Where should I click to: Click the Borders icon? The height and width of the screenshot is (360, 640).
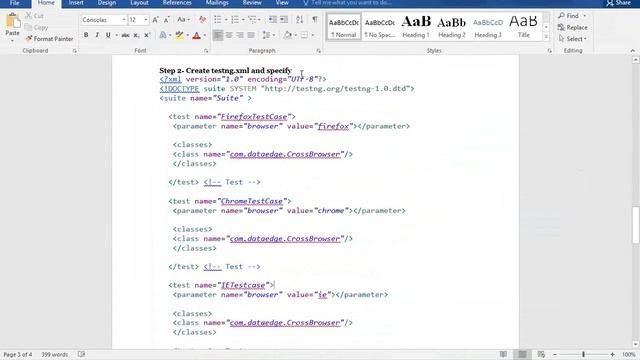tap(304, 35)
